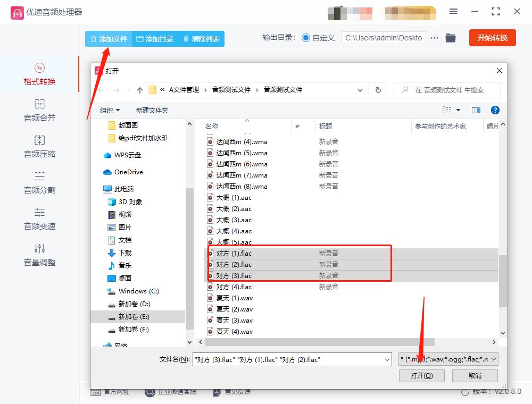The width and height of the screenshot is (532, 404).
Task: Click the folder icon beside the output directory
Action: click(x=450, y=38)
